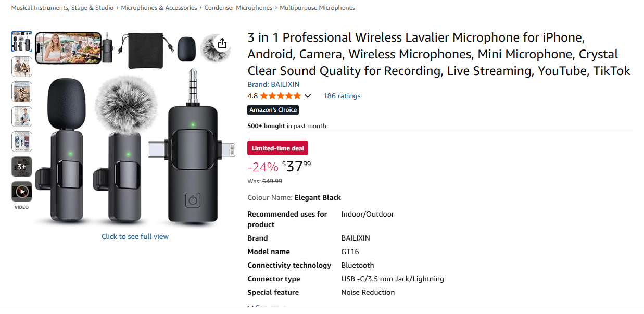
Task: Go to Microphones & Accessories category
Action: pos(159,7)
